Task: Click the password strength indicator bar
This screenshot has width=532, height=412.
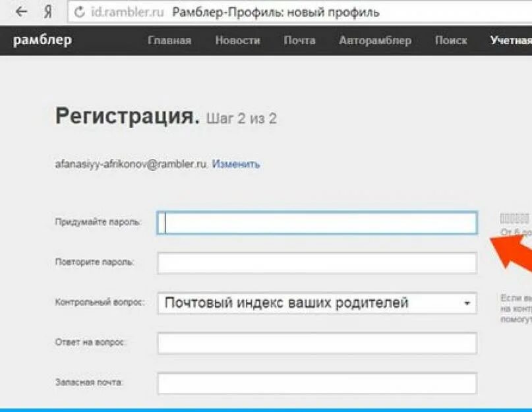Action: (x=515, y=218)
